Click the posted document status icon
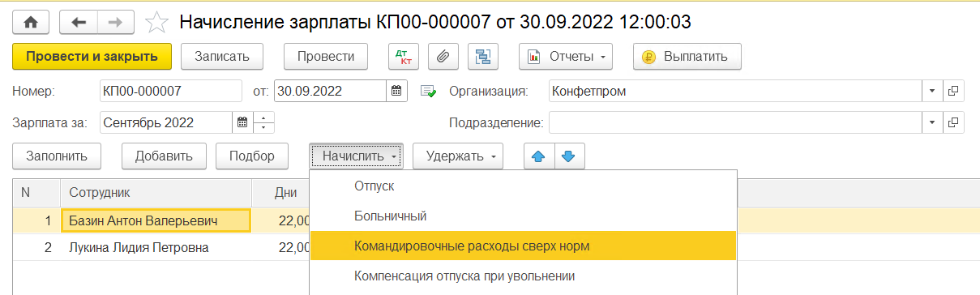980x295 pixels. click(428, 91)
